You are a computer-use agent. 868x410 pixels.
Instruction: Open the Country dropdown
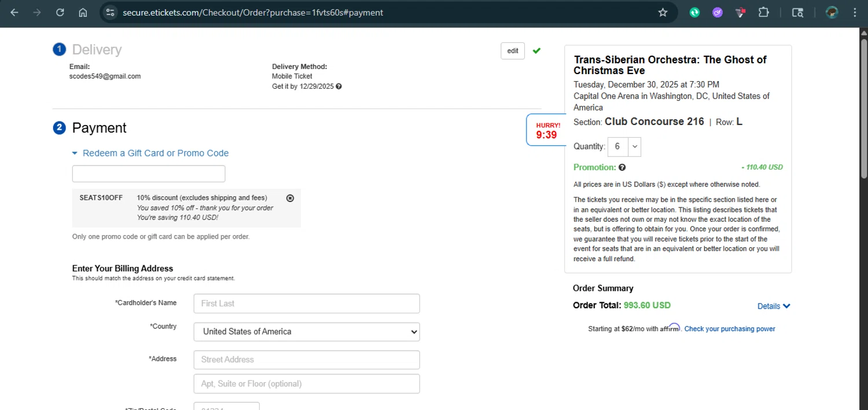coord(307,332)
